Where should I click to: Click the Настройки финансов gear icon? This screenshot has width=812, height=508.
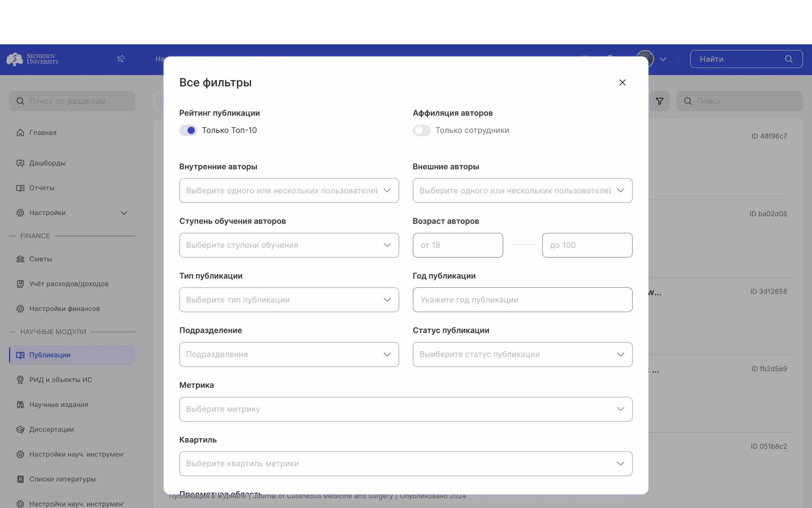tap(20, 309)
